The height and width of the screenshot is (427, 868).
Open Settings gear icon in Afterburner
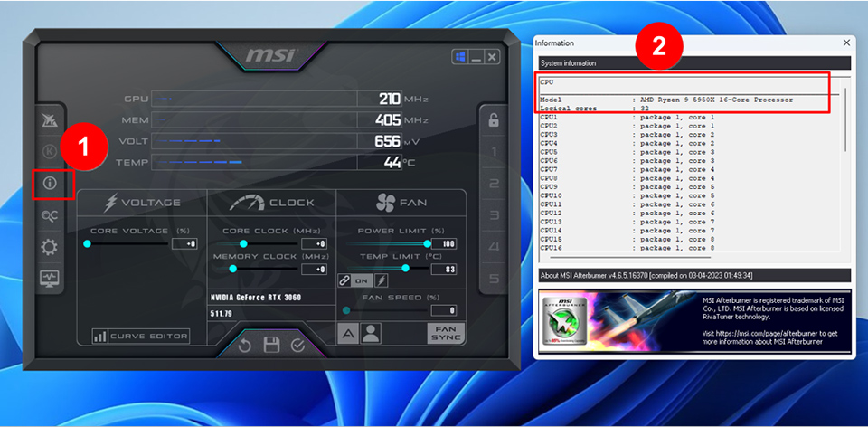coord(50,247)
